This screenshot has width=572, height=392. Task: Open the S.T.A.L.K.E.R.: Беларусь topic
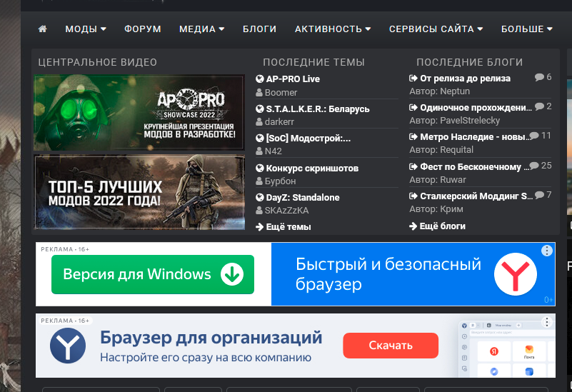coord(318,109)
